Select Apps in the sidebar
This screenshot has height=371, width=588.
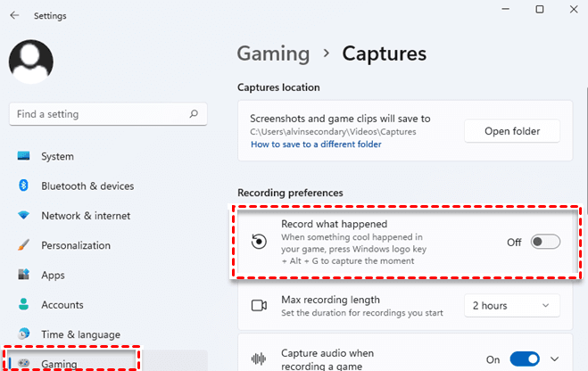(53, 276)
